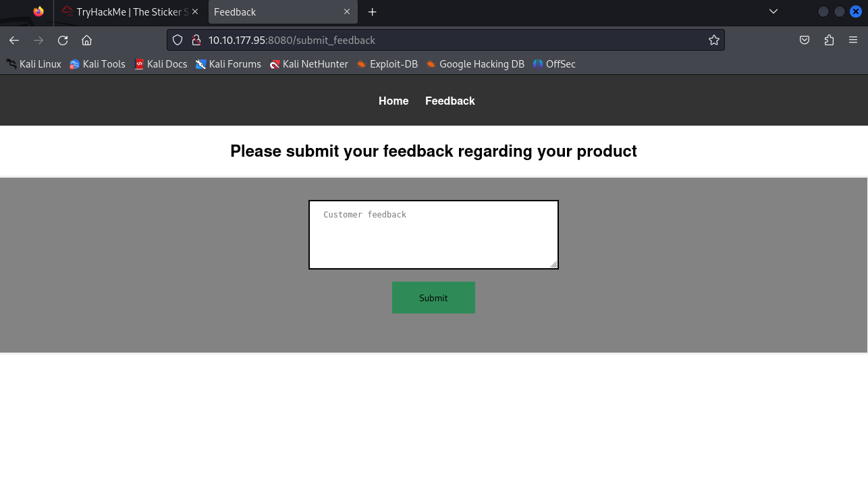The image size is (868, 485).
Task: Go forward with the forward arrow
Action: point(38,41)
